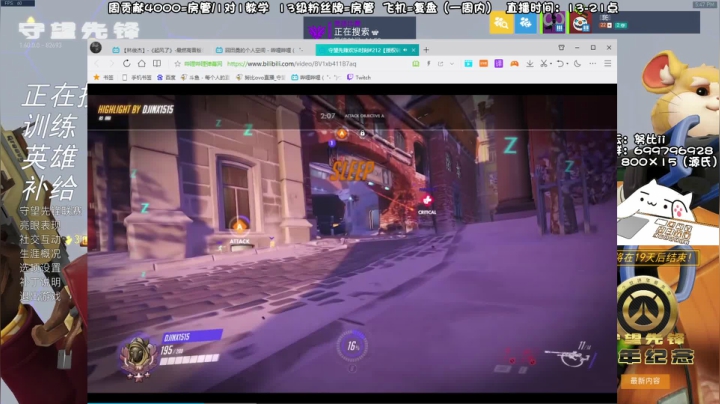720x404 pixels.
Task: Click the purple-framed player portrait
Action: [553, 22]
